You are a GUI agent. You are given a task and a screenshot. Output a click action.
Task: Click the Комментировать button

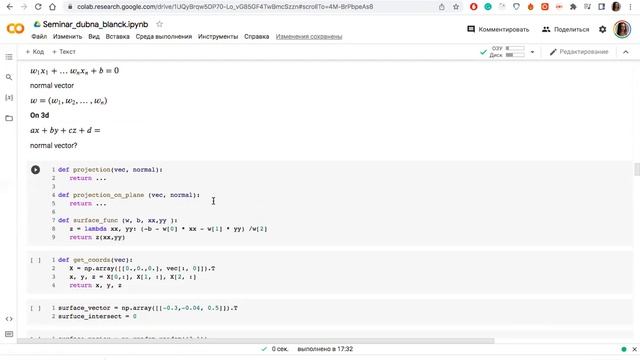(x=498, y=29)
